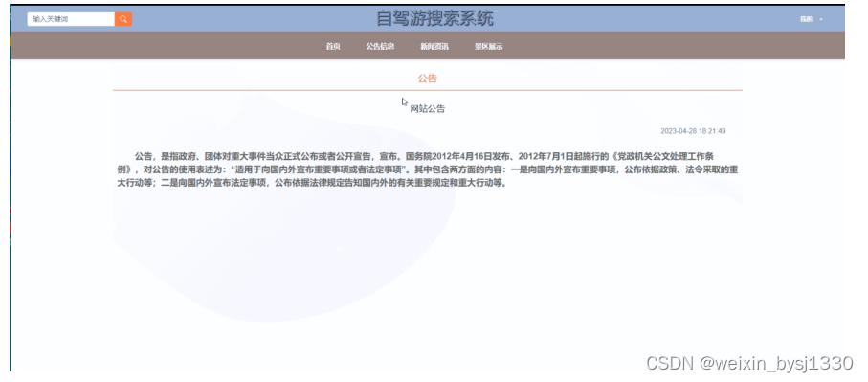Select the orange 公告 section heading

point(428,79)
